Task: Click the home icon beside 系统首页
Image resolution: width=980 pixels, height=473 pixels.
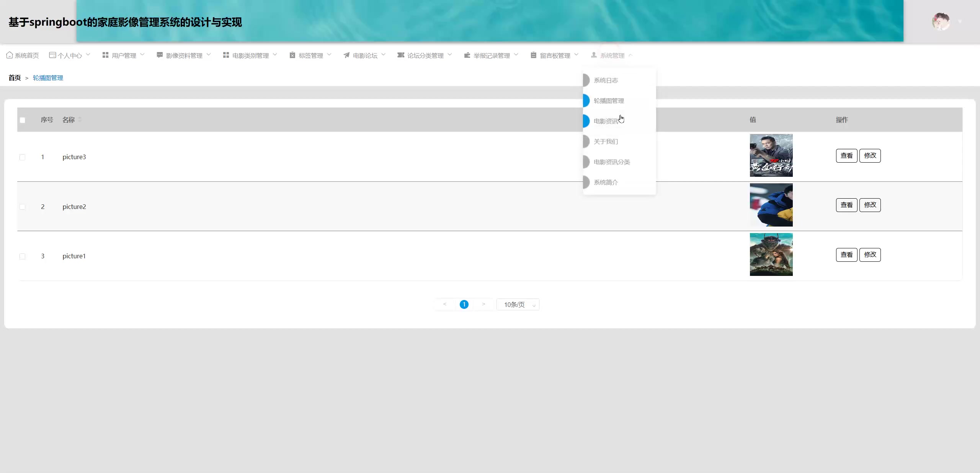Action: point(10,55)
